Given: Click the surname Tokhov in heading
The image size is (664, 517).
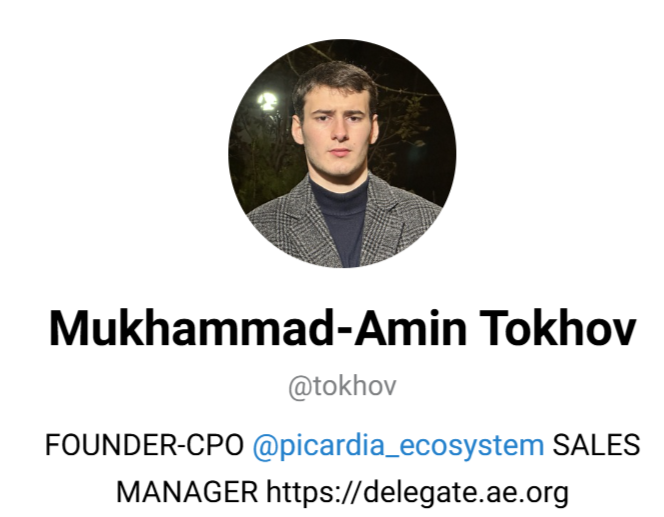Looking at the screenshot, I should click(x=558, y=328).
